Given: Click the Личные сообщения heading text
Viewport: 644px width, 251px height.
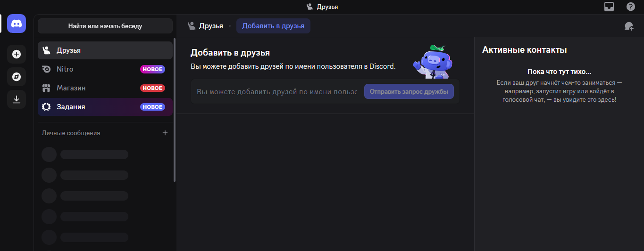Looking at the screenshot, I should click(x=71, y=133).
